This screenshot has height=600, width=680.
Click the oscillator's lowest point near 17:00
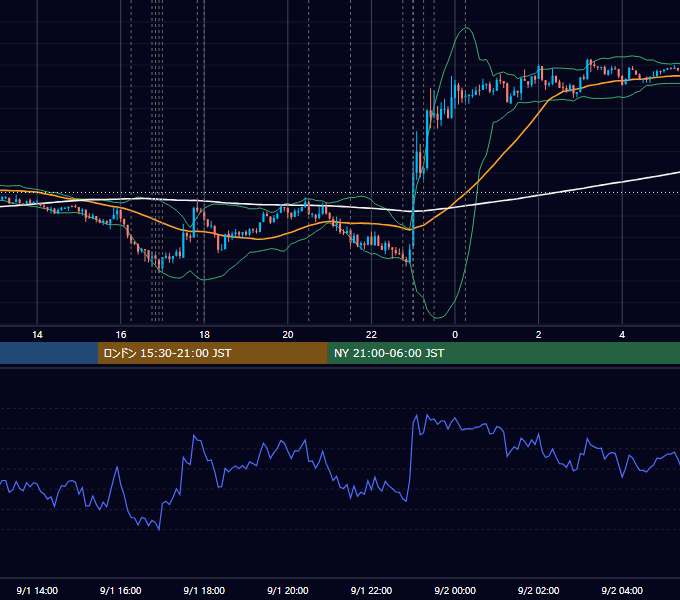tap(159, 529)
